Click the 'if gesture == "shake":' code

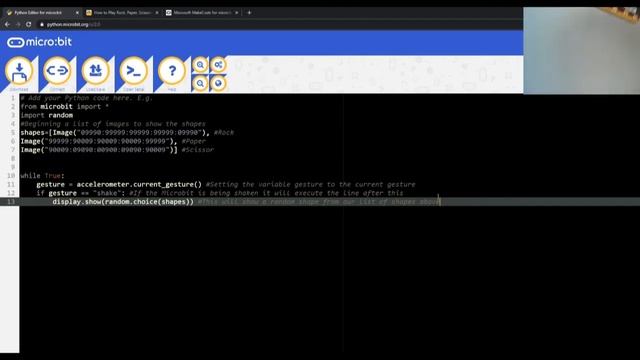(x=81, y=193)
